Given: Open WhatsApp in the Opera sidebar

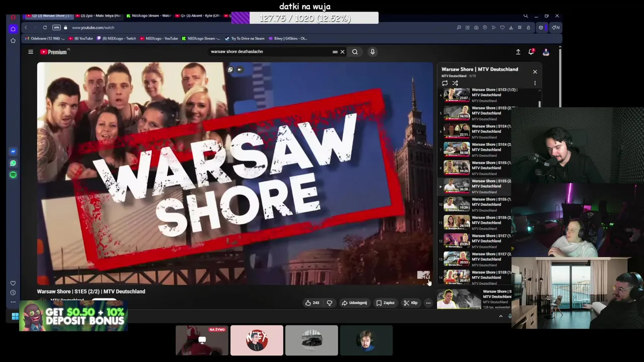Looking at the screenshot, I should pyautogui.click(x=13, y=163).
